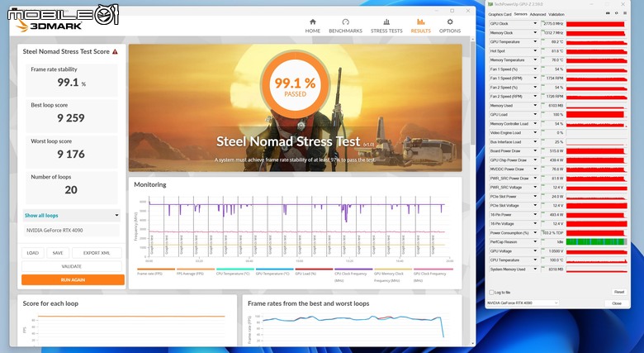The image size is (644, 353).
Task: Click the 99.1 % PASSED result circle
Action: (296, 85)
